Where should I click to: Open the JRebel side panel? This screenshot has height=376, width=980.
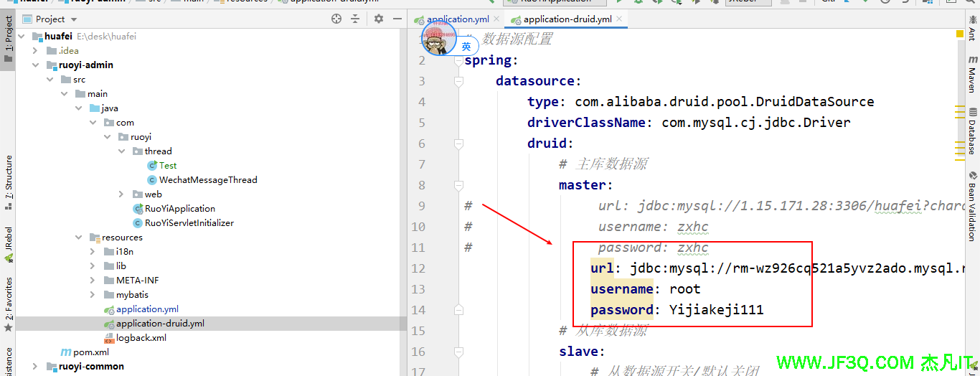click(x=9, y=244)
